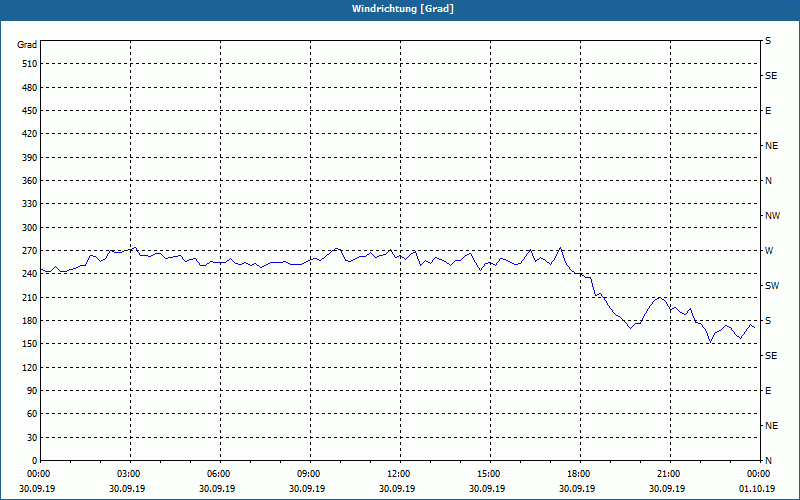Click the 60 y-axis label
This screenshot has height=500, width=800.
pos(32,414)
